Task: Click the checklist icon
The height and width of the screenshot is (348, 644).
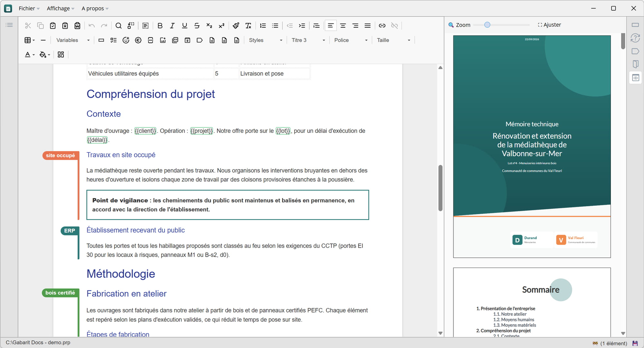Action: tap(113, 40)
